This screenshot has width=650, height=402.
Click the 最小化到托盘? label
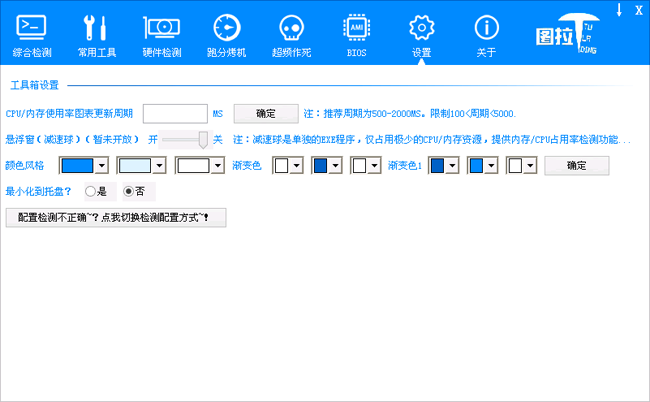click(x=38, y=191)
